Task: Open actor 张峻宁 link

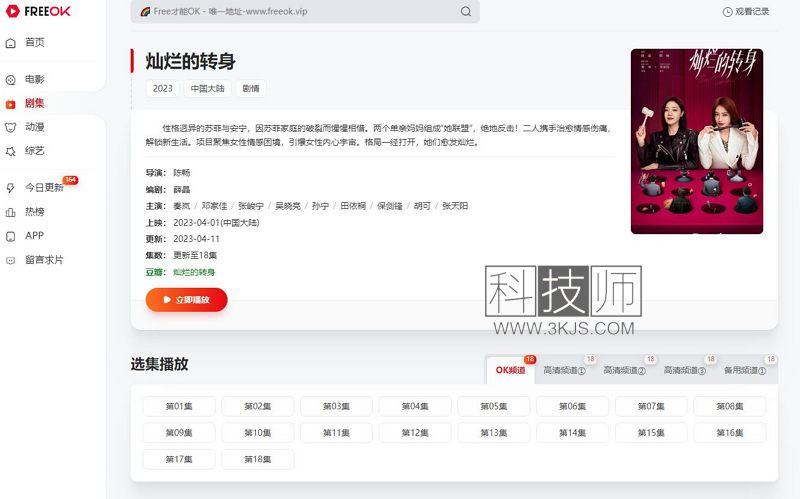Action: pyautogui.click(x=251, y=206)
